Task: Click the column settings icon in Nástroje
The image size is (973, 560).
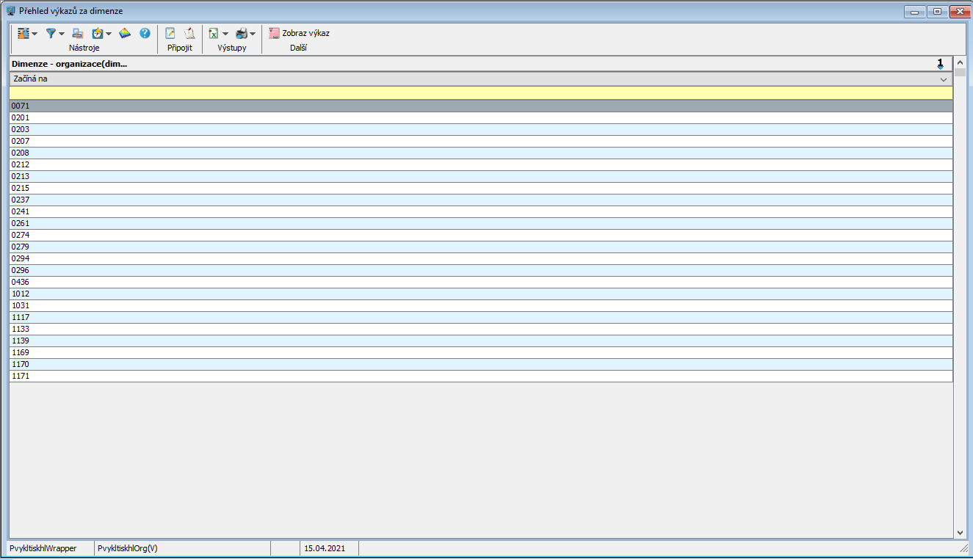Action: [23, 33]
